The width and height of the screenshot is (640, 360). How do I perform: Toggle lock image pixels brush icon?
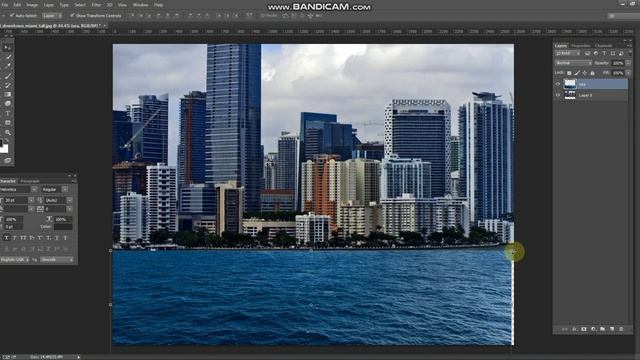[x=577, y=73]
